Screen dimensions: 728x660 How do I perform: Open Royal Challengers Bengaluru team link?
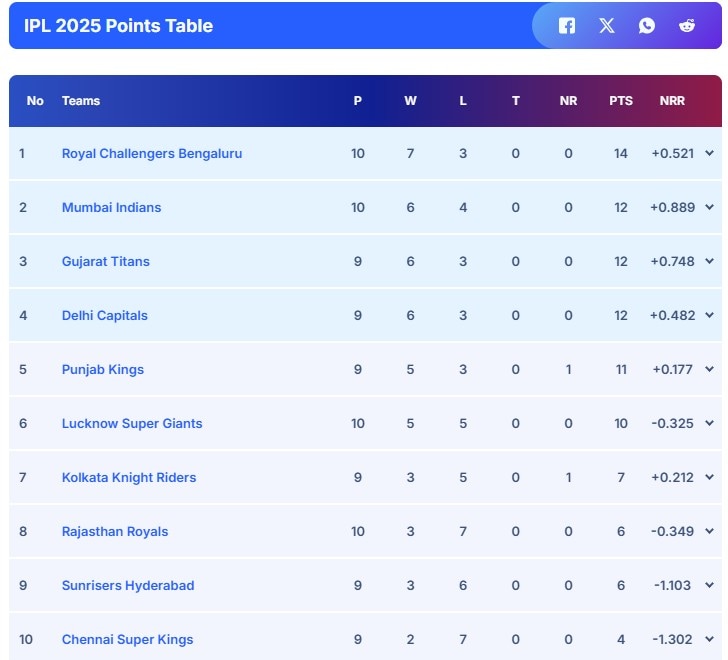tap(152, 154)
